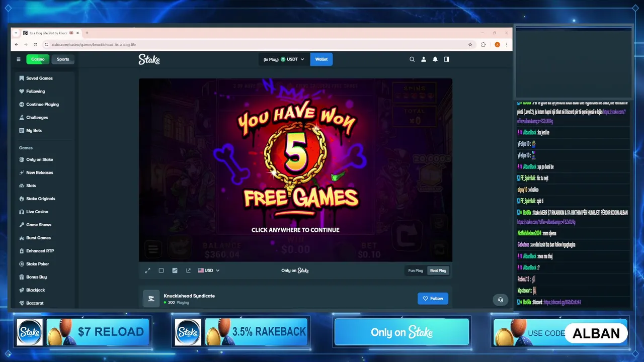
Task: Click the 3.5% RAKEBACK banner
Action: [x=242, y=332]
